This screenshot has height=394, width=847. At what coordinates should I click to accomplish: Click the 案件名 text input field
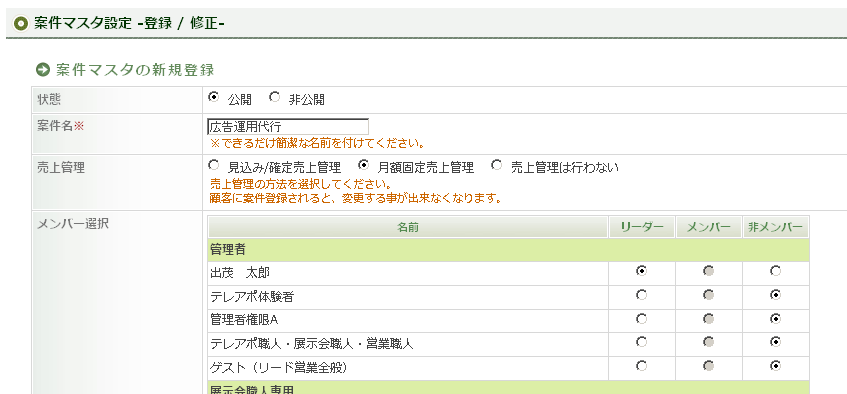[x=288, y=127]
